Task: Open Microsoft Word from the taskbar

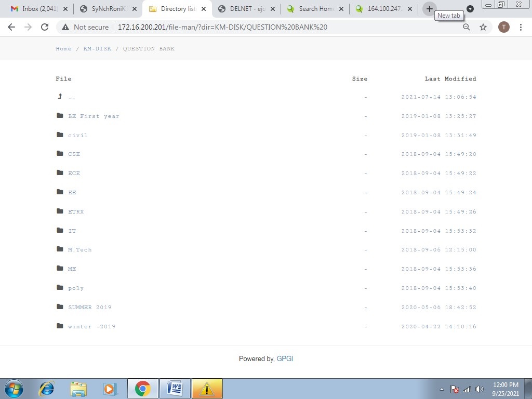Action: coord(175,389)
